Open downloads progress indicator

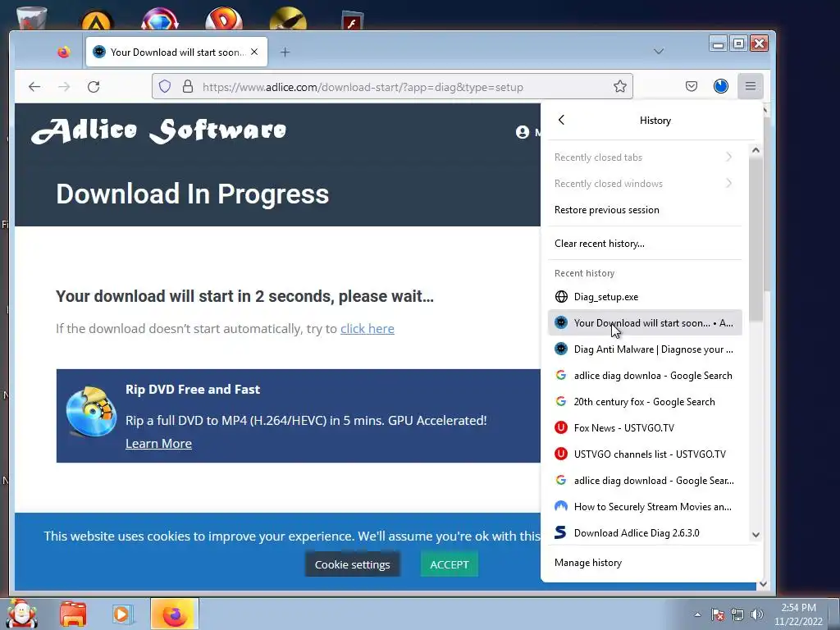click(x=720, y=86)
